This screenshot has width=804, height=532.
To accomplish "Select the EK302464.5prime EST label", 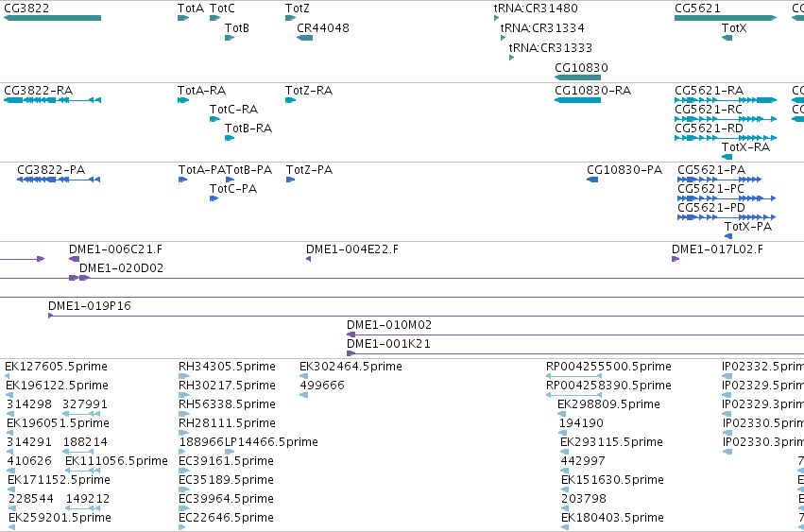I will tap(351, 367).
